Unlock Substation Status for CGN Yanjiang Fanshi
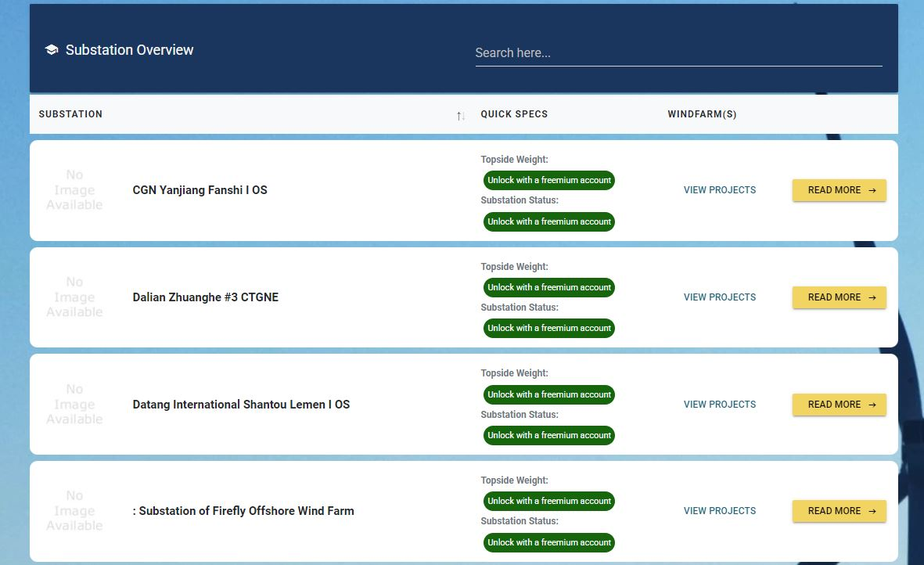This screenshot has height=565, width=924. pyautogui.click(x=548, y=221)
